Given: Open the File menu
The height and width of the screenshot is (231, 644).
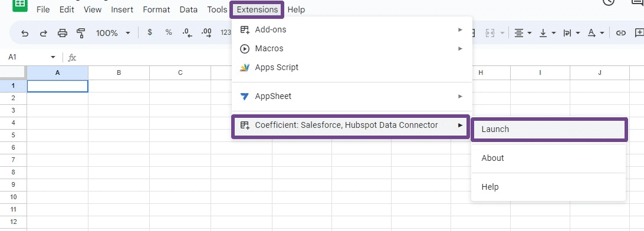Looking at the screenshot, I should 43,9.
